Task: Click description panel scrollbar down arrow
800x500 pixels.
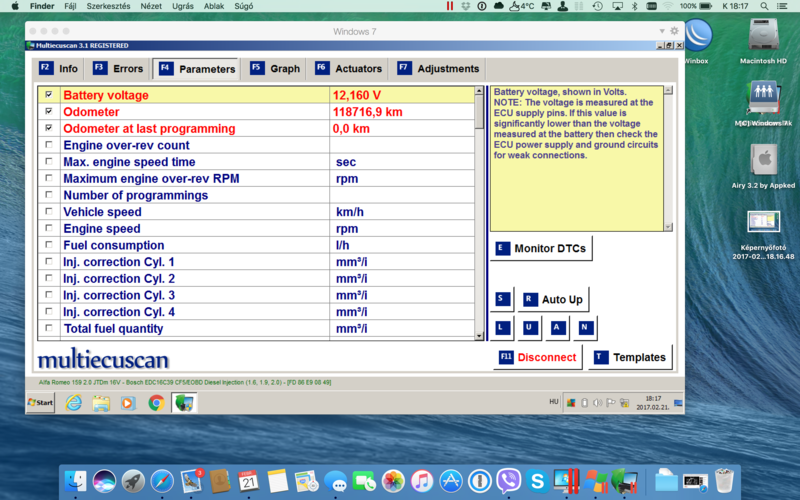Action: click(x=668, y=227)
